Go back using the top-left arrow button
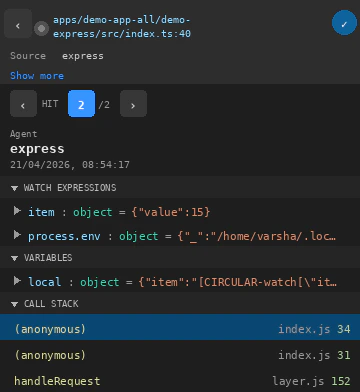The height and width of the screenshot is (392, 360). point(18,23)
